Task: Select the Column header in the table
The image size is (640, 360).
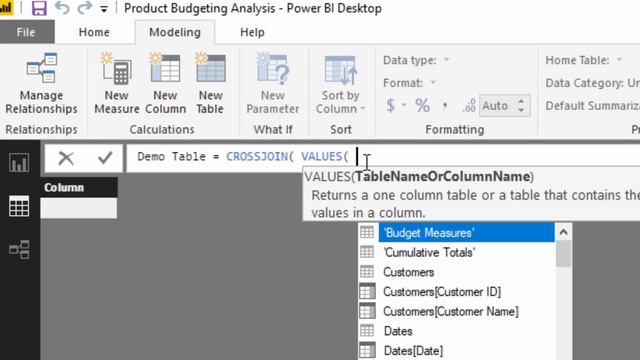Action: 79,187
